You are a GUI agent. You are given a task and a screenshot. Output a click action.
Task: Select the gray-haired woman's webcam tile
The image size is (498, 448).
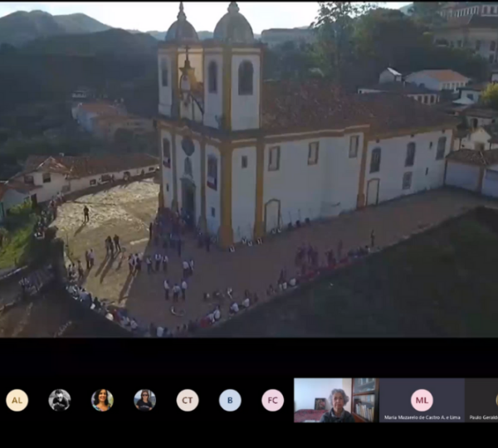pos(336,401)
